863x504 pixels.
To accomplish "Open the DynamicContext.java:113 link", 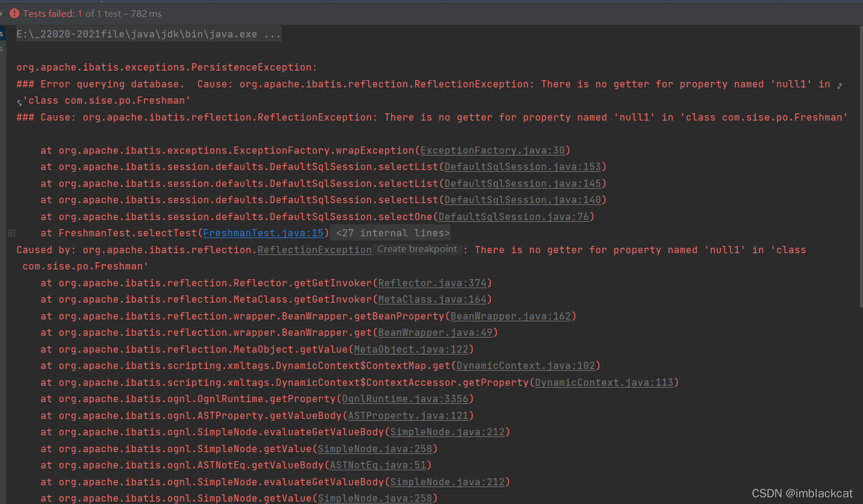I will 604,382.
